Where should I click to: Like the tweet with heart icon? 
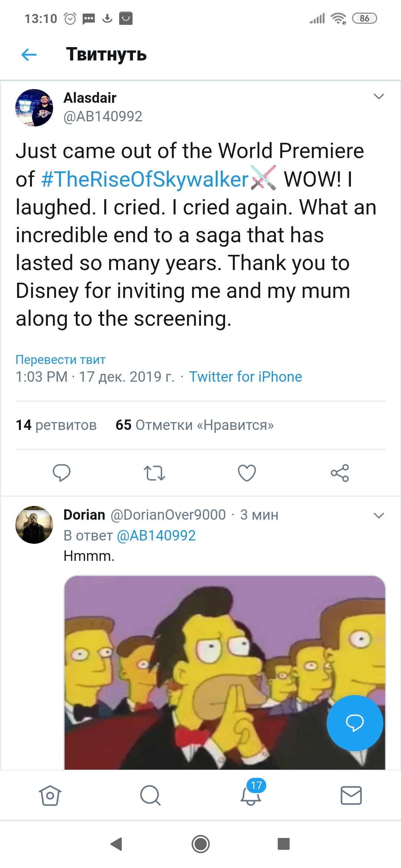click(x=247, y=473)
